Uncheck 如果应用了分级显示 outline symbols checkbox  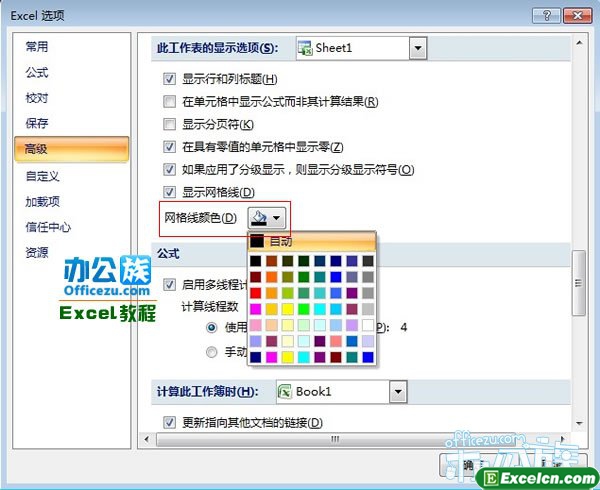click(170, 169)
